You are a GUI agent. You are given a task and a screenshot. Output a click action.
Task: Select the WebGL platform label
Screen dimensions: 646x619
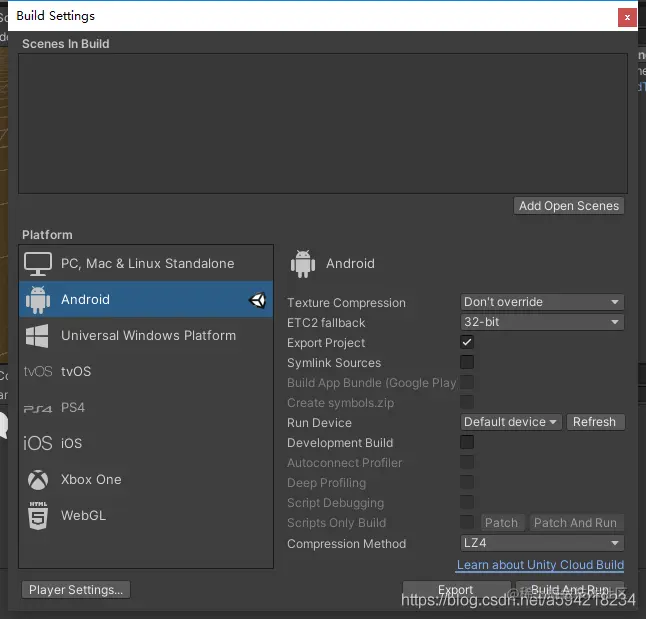point(84,516)
